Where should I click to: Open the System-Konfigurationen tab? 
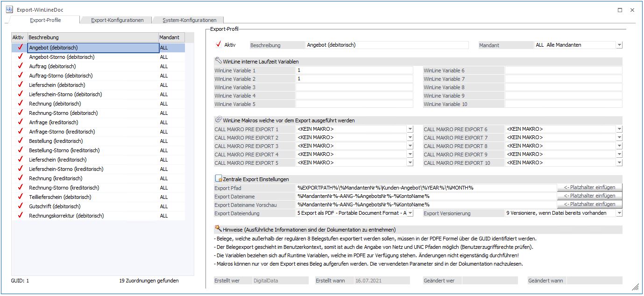[189, 20]
